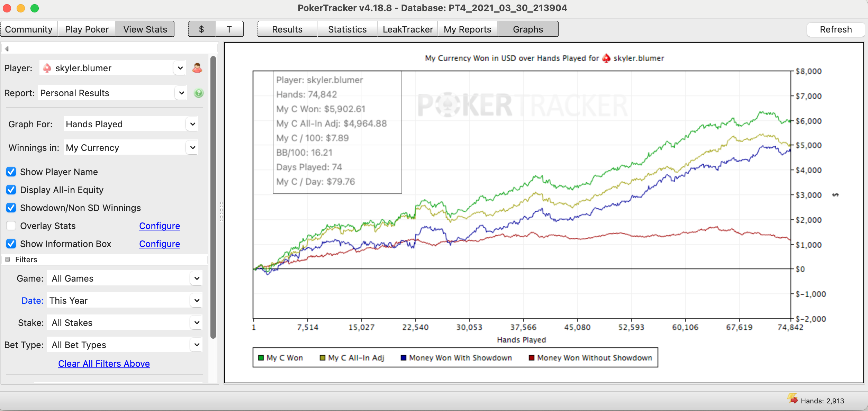Go to the Statistics tab
This screenshot has height=411, width=868.
point(347,29)
